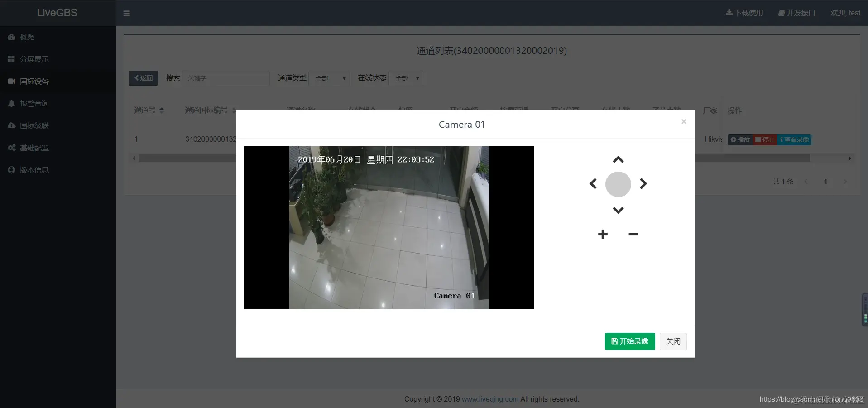Click the LiveGBS logo title

tap(57, 13)
